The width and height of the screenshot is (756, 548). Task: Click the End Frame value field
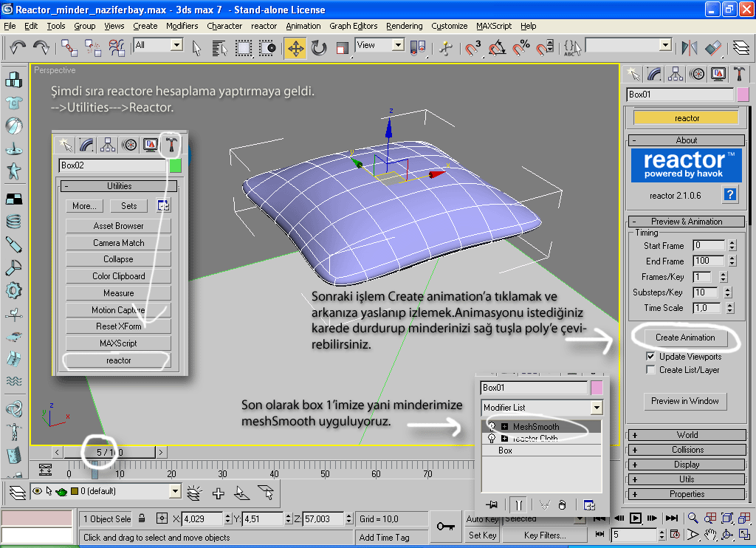(x=709, y=261)
